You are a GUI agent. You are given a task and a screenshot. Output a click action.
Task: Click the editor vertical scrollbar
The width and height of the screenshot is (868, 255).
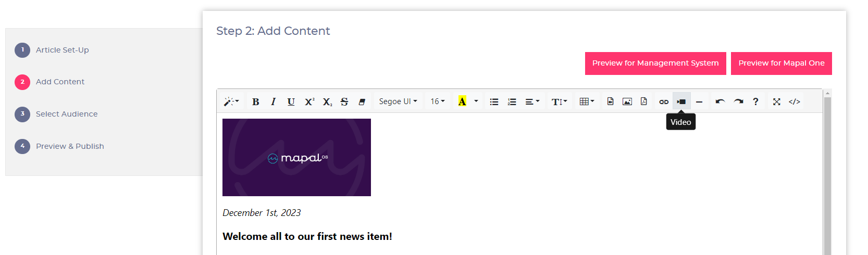[827, 176]
